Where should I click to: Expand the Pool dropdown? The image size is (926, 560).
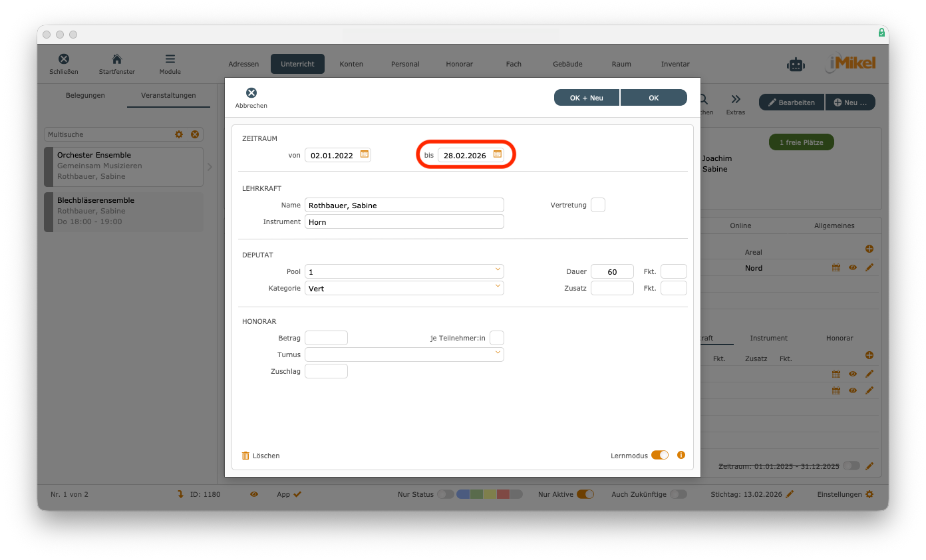coord(498,270)
